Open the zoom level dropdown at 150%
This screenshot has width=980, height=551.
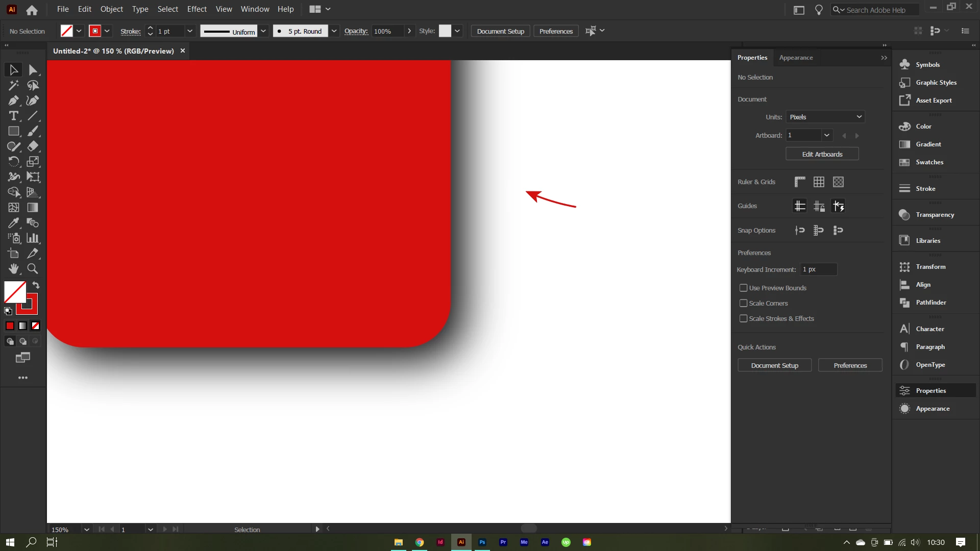tap(87, 530)
